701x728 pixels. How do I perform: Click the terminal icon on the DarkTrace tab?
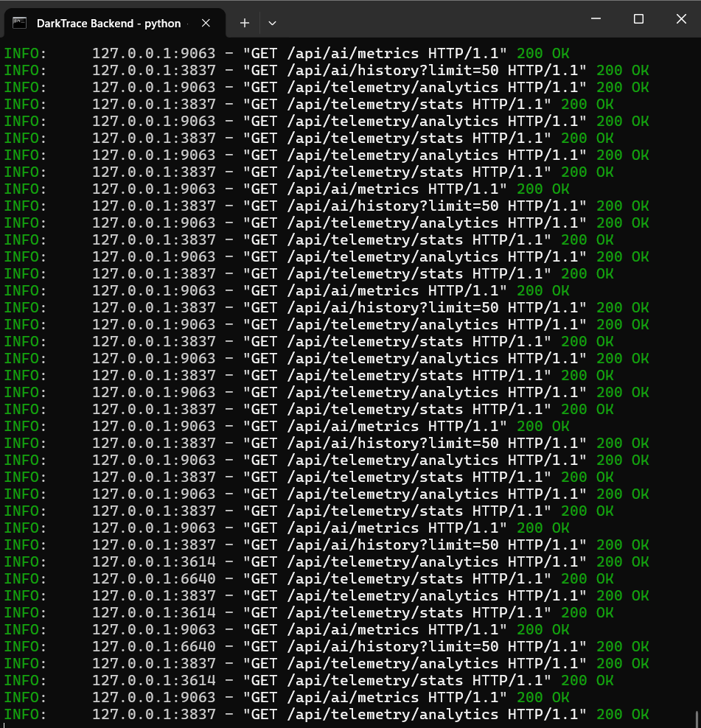[19, 24]
